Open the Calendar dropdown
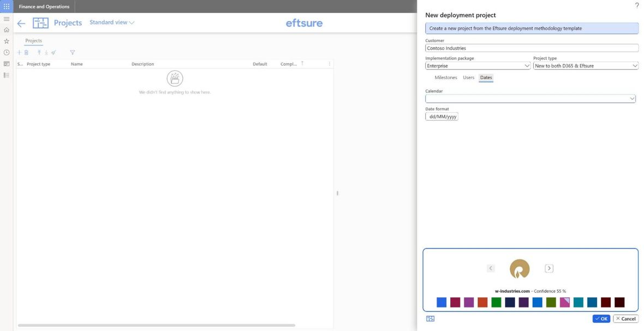 click(x=632, y=99)
